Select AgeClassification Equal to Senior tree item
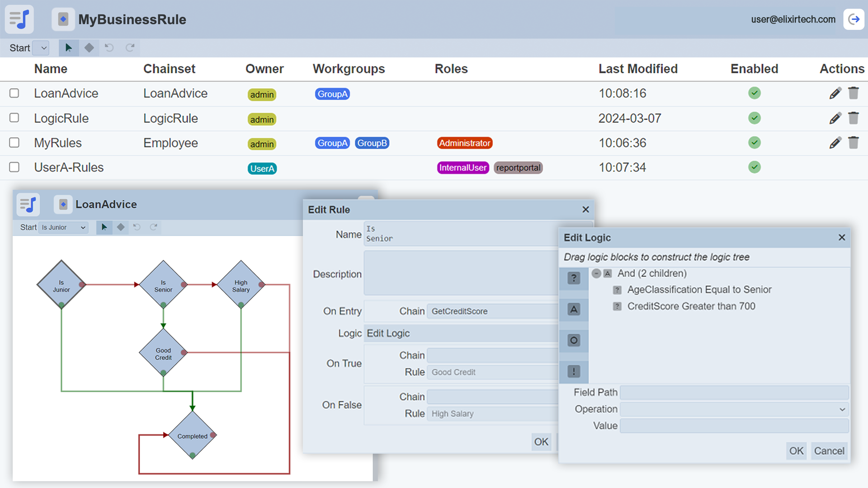The height and width of the screenshot is (488, 868). pyautogui.click(x=699, y=290)
